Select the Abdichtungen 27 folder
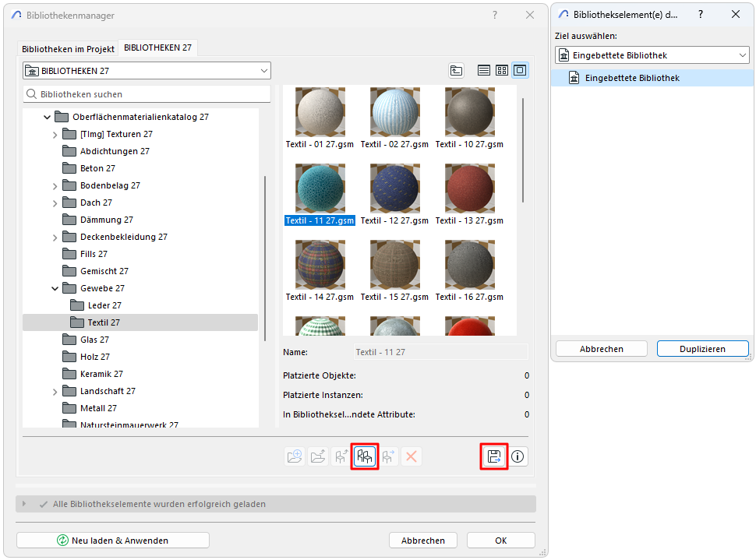This screenshot has height=560, width=756. tap(106, 151)
